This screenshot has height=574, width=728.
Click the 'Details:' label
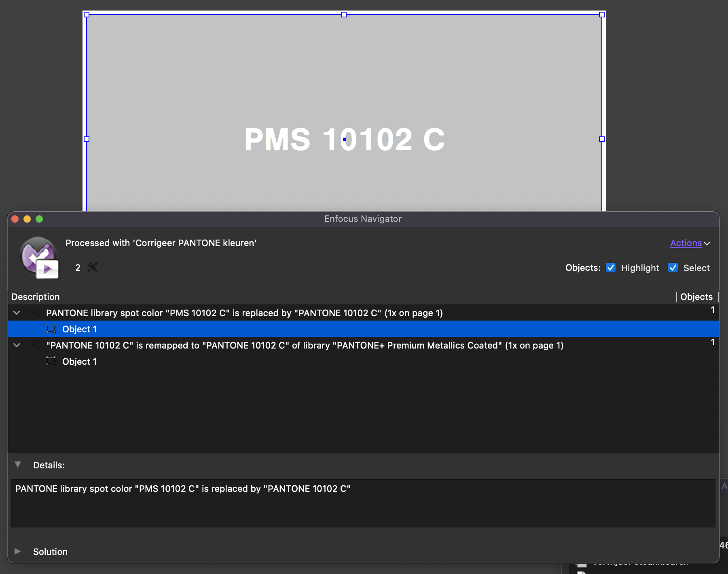[x=49, y=465]
